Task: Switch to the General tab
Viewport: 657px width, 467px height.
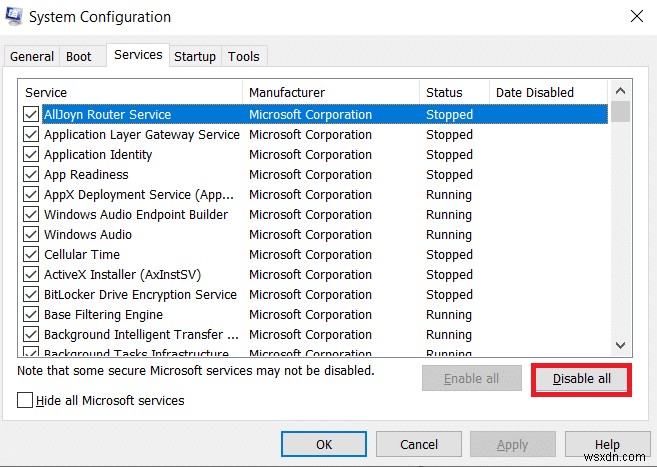Action: (32, 57)
